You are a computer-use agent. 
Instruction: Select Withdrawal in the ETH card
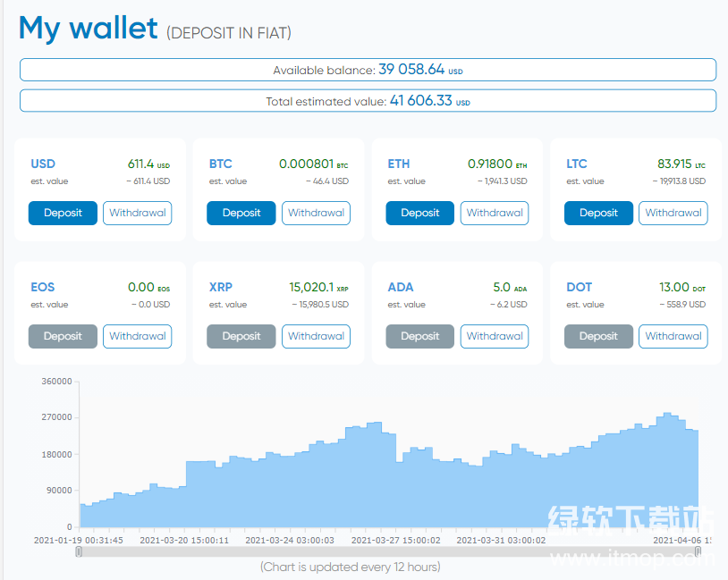tap(495, 213)
